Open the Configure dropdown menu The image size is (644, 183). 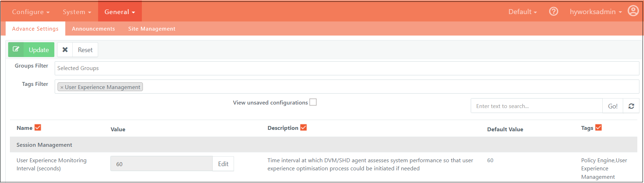point(31,12)
